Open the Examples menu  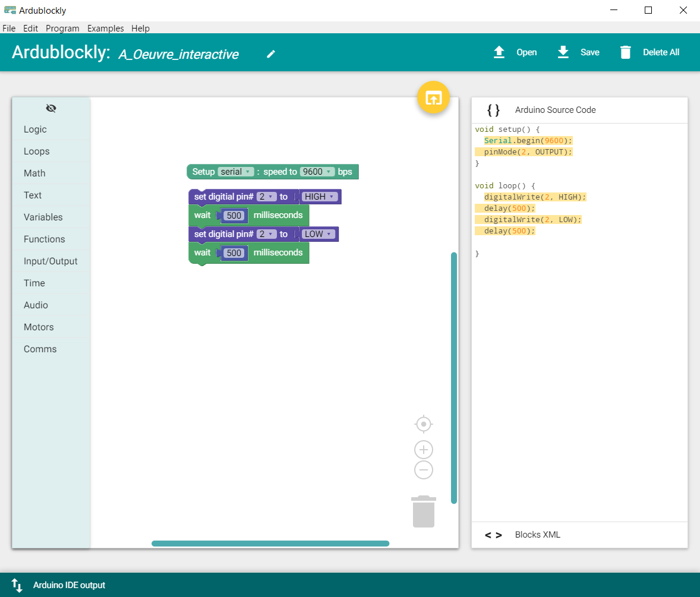(x=105, y=29)
